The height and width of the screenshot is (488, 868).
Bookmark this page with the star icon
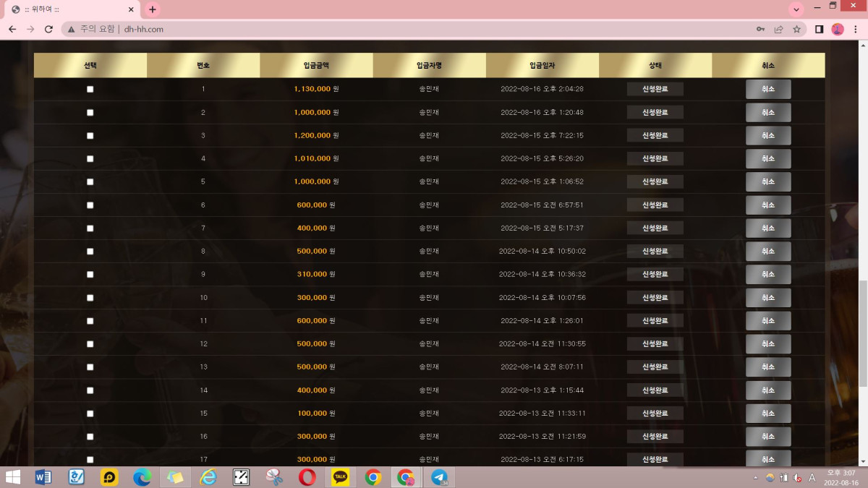coord(796,29)
